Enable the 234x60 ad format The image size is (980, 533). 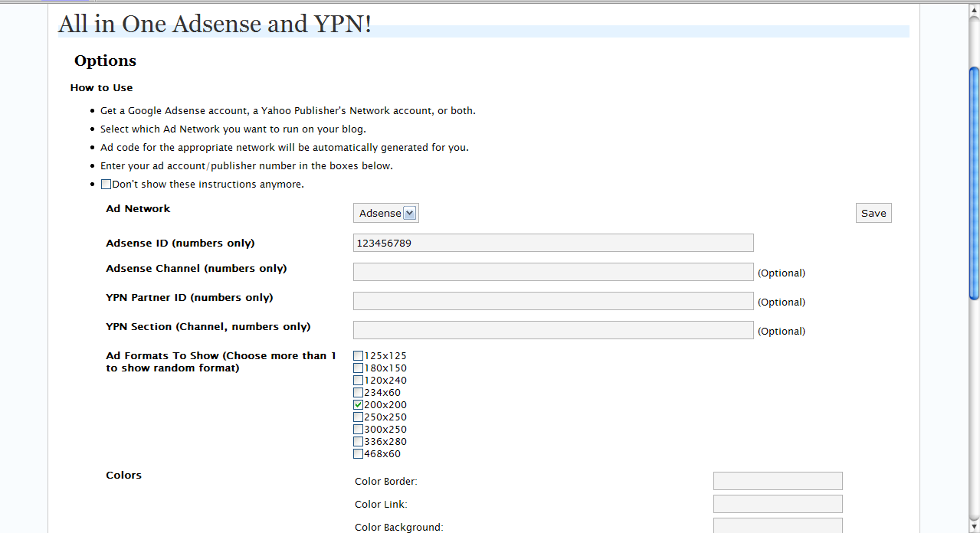click(358, 392)
